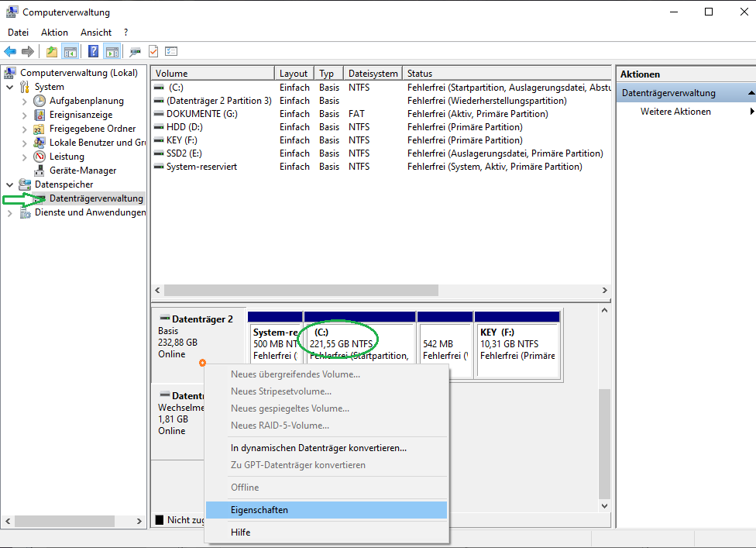The width and height of the screenshot is (756, 548).
Task: Click the drive icon of System-reserviert row
Action: click(x=159, y=167)
